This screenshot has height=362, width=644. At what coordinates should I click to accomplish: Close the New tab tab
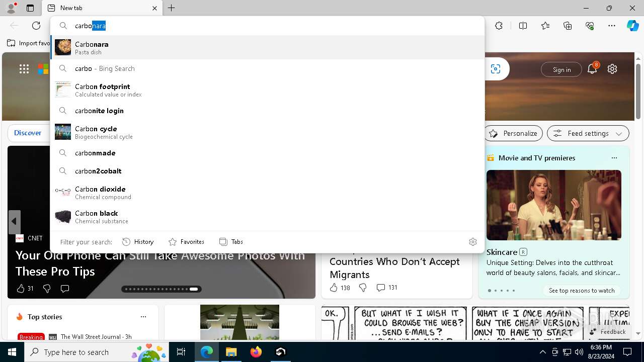pyautogui.click(x=155, y=8)
